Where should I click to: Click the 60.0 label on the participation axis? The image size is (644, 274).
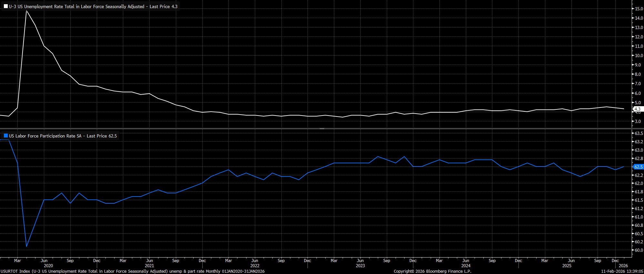click(639, 250)
